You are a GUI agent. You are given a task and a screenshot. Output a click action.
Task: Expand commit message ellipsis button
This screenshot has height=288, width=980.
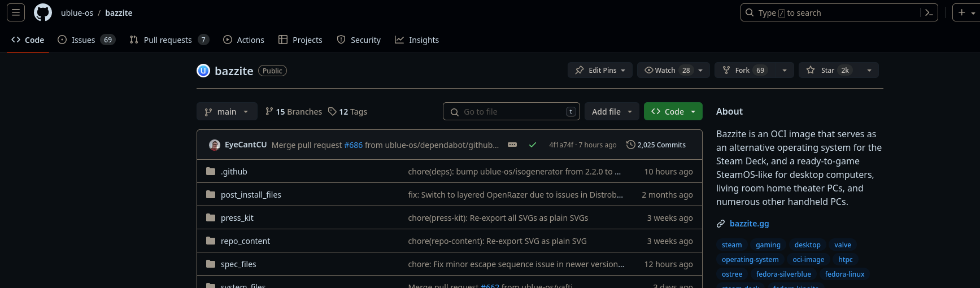coord(512,145)
